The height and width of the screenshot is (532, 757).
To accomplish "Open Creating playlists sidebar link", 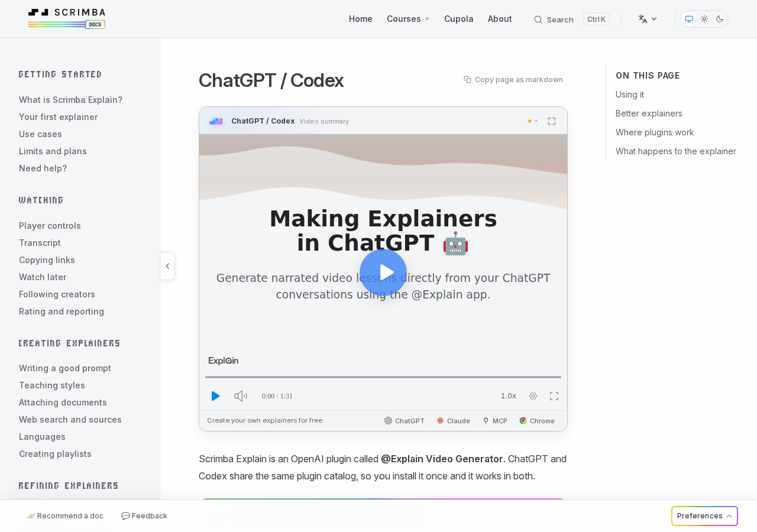I will click(x=55, y=454).
